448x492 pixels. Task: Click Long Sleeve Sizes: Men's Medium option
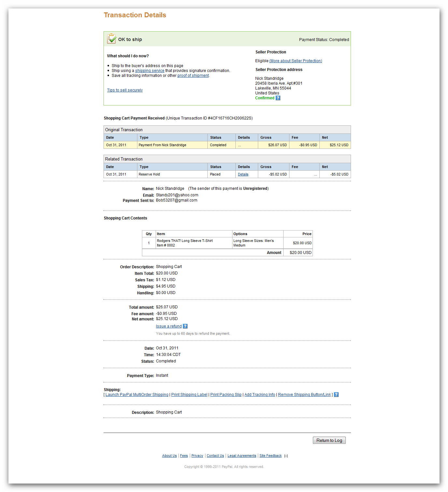click(254, 243)
